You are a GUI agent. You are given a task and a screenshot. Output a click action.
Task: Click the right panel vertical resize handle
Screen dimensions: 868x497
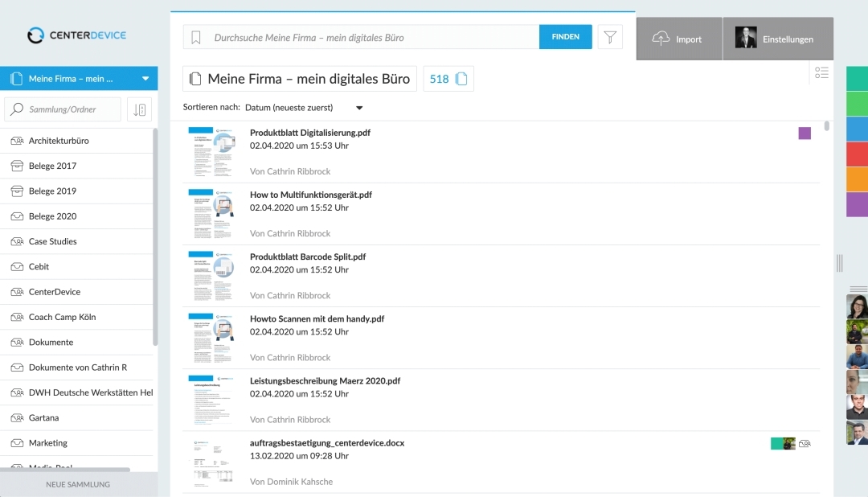point(840,263)
